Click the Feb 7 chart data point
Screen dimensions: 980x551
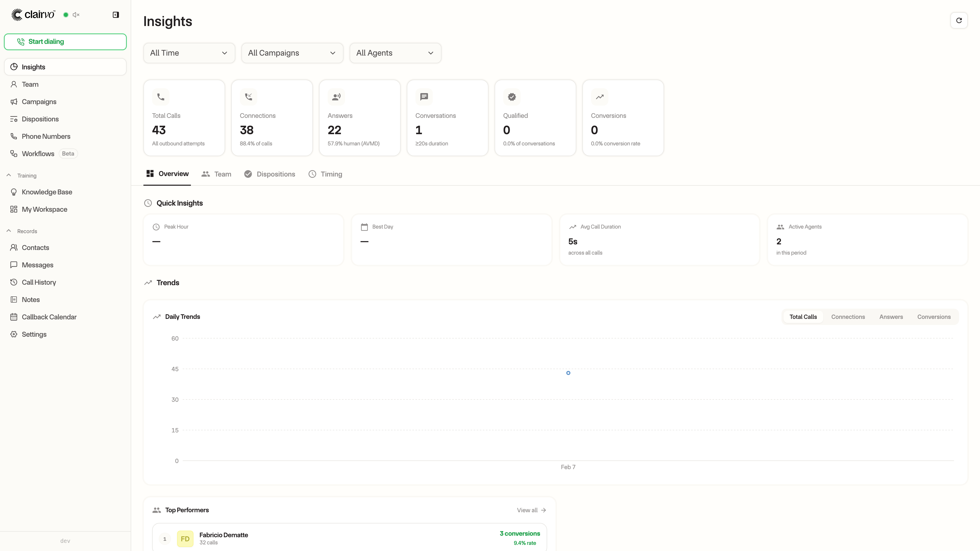pos(568,373)
